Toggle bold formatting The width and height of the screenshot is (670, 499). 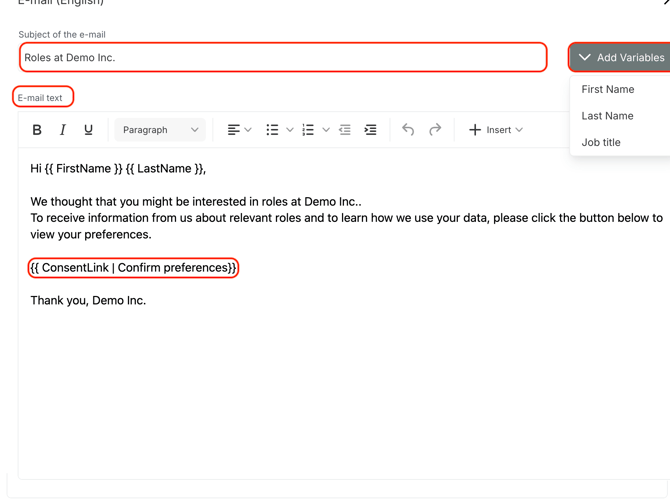(37, 130)
